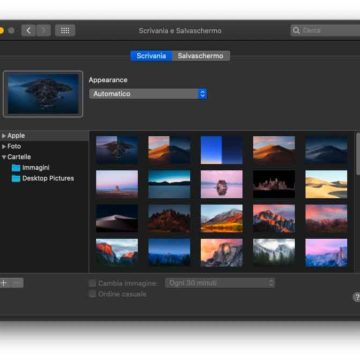Select the dark red autumn mountain wallpaper

pyautogui.click(x=169, y=218)
